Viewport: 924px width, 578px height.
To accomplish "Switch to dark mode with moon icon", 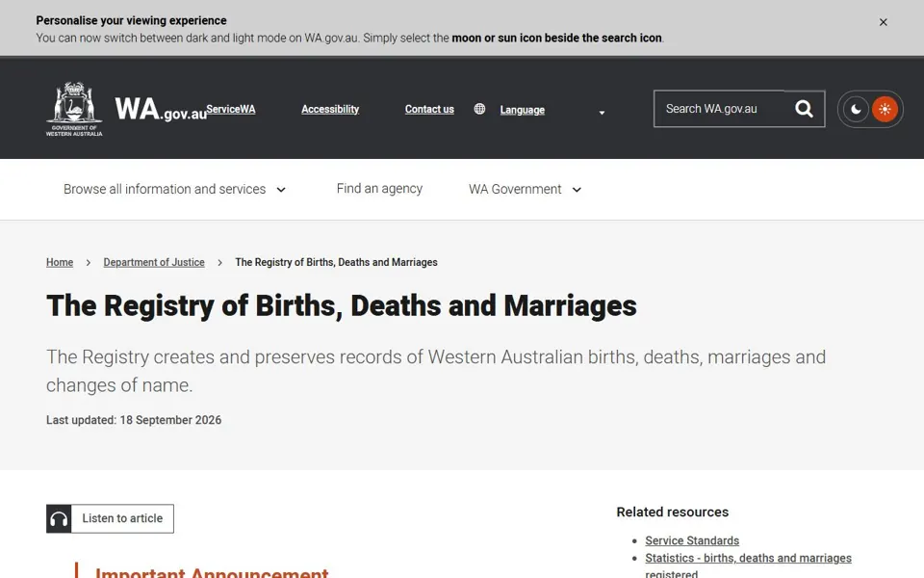I will coord(856,109).
